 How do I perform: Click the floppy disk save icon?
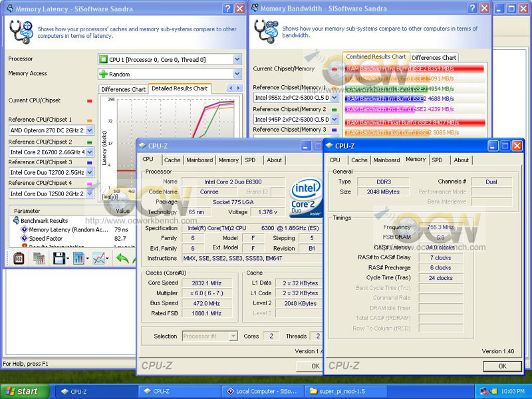click(59, 259)
